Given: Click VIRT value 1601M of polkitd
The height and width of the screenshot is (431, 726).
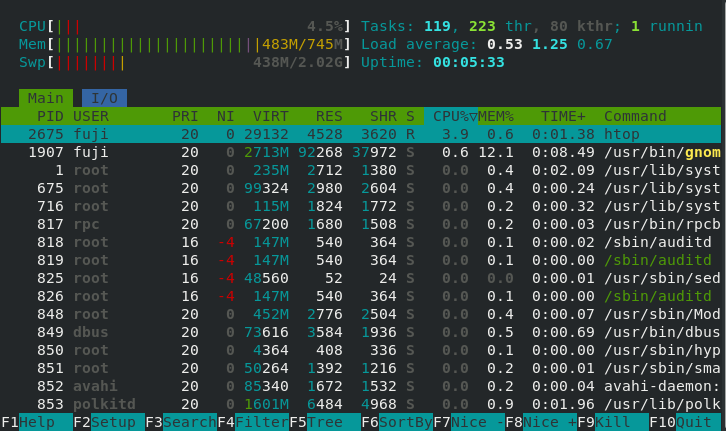Looking at the screenshot, I should 266,405.
